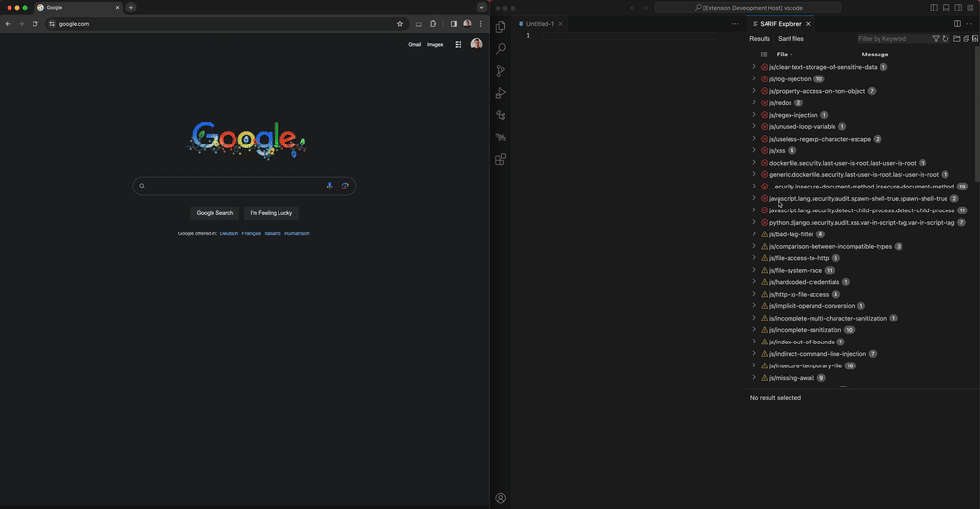Click the refresh icon next to the filter
This screenshot has width=980, height=509.
point(946,38)
